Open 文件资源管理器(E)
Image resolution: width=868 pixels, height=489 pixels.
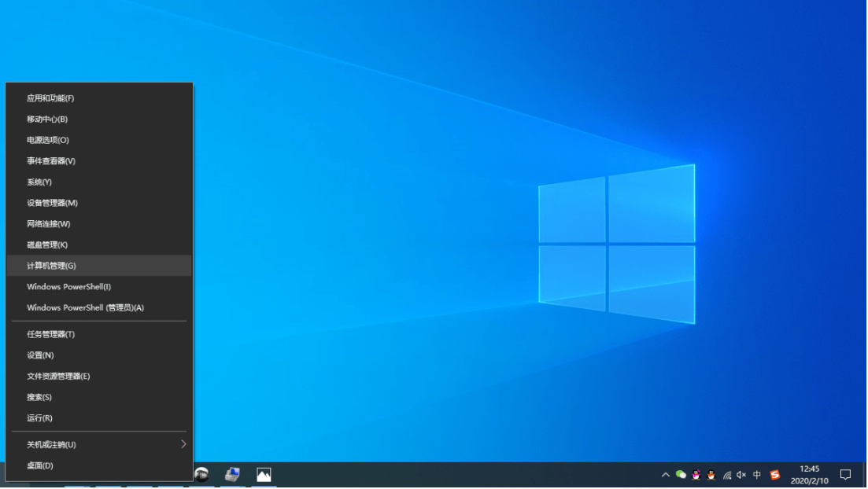(99, 377)
